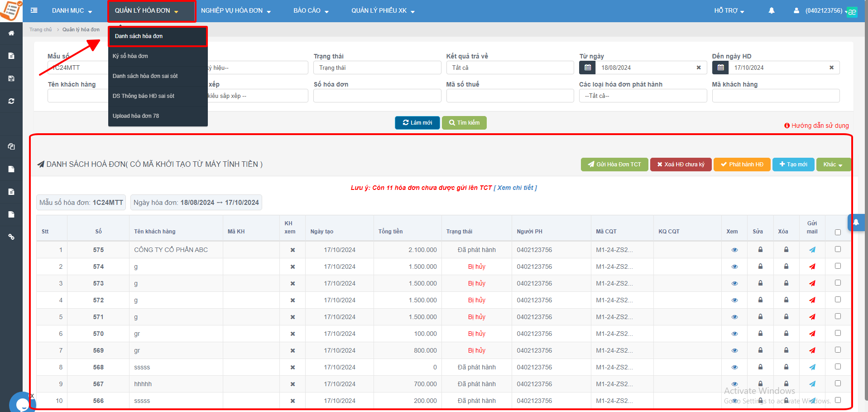868x412 pixels.
Task: Toggle the select-all checkbox in table header
Action: [x=838, y=232]
